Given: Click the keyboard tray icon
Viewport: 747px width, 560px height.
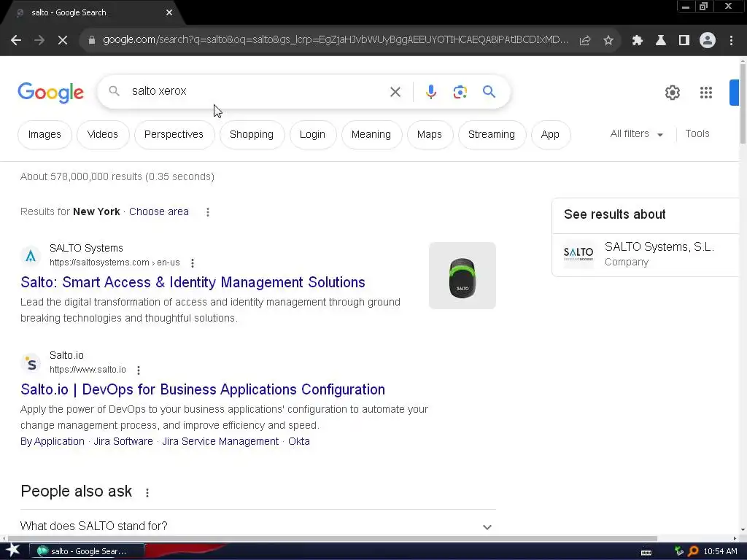Looking at the screenshot, I should point(646,553).
